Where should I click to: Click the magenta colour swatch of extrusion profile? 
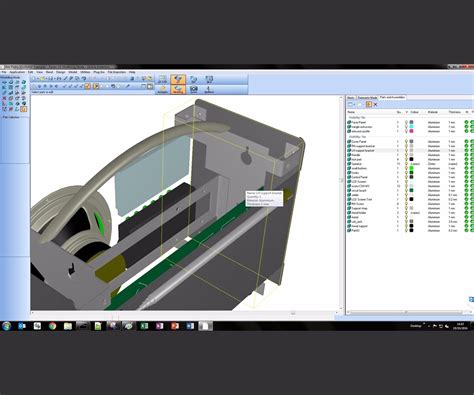(x=411, y=131)
